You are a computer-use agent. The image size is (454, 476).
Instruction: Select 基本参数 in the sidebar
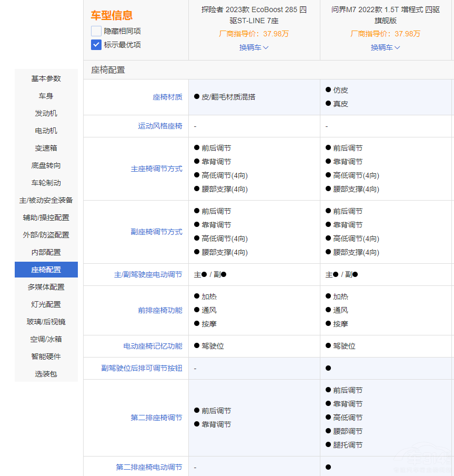coord(46,78)
